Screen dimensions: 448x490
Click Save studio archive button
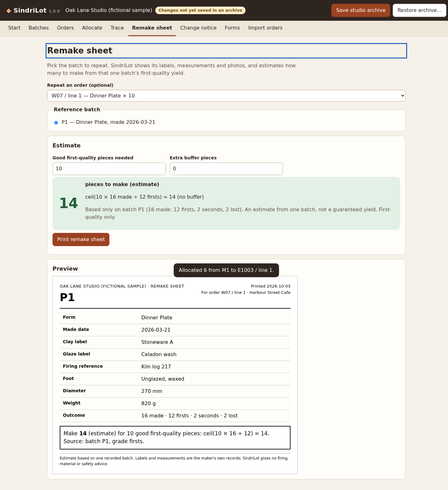point(361,10)
